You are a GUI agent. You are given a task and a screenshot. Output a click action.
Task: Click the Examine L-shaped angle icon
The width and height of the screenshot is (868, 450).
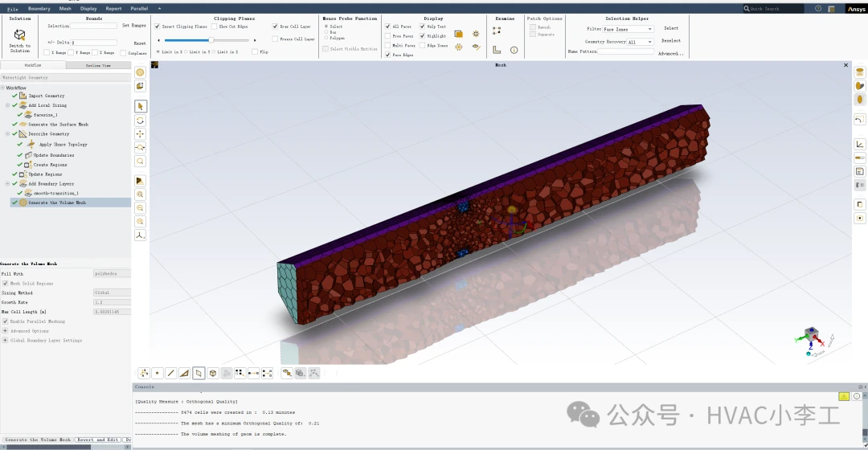[497, 50]
